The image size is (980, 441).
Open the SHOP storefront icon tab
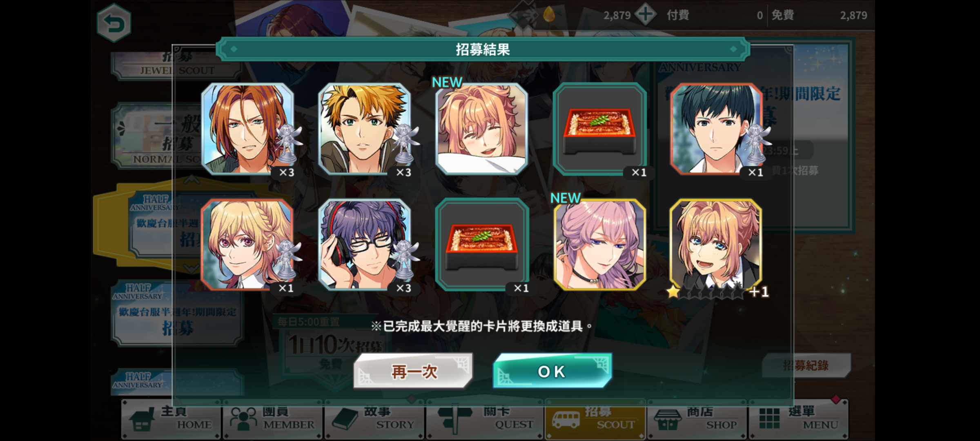[697, 419]
